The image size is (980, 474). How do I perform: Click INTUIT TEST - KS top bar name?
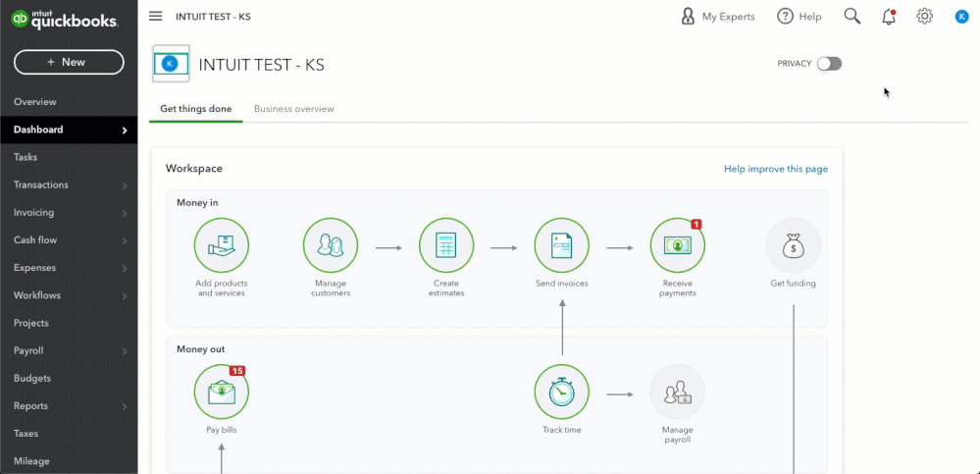[x=213, y=17]
